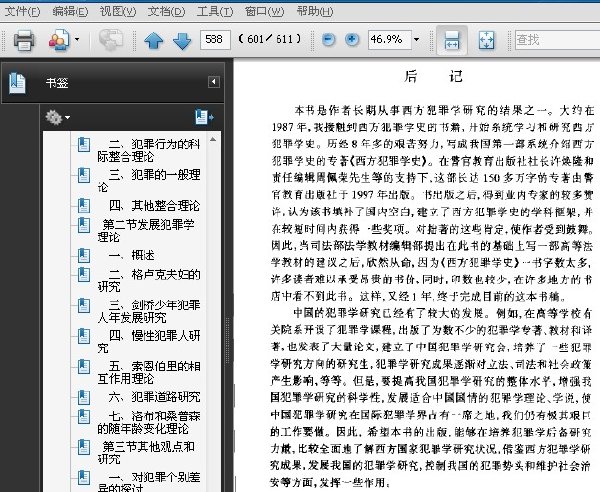Click bookmark icon next to 第二节发展犯罪学理论
Viewport: 600px width, 492px height.
pyautogui.click(x=84, y=225)
